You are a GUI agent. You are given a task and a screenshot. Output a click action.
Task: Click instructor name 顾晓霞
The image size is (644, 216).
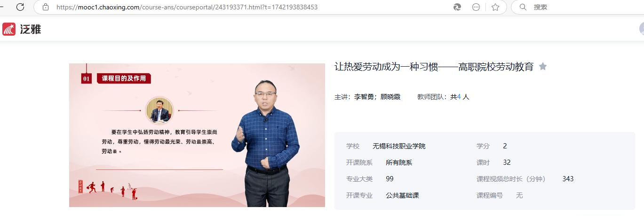390,97
